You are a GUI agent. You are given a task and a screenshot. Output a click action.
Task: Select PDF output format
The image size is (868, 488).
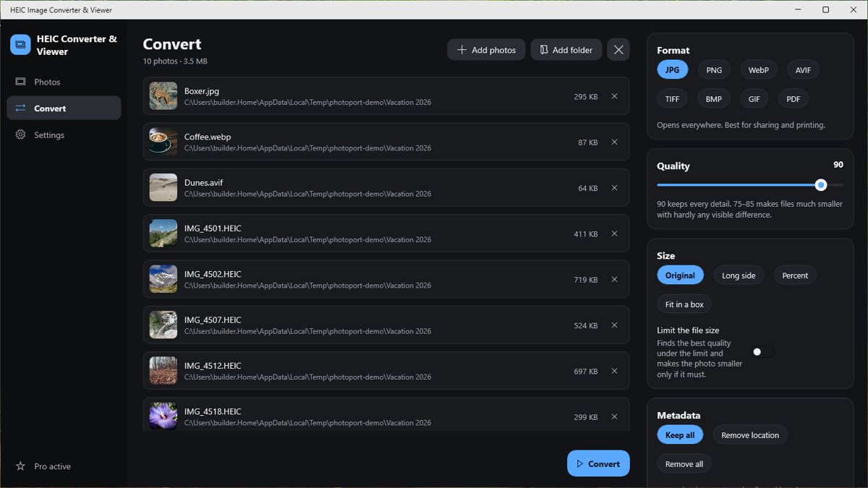click(x=793, y=99)
